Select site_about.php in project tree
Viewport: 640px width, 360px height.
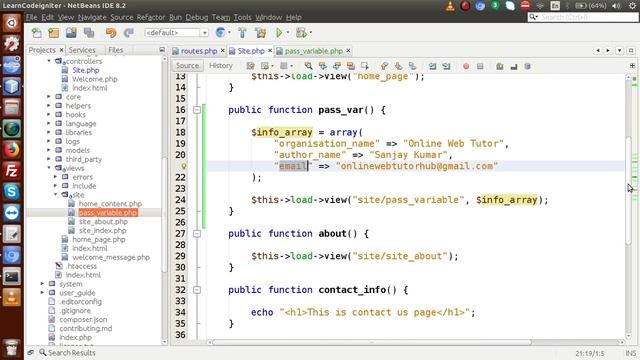coord(103,222)
